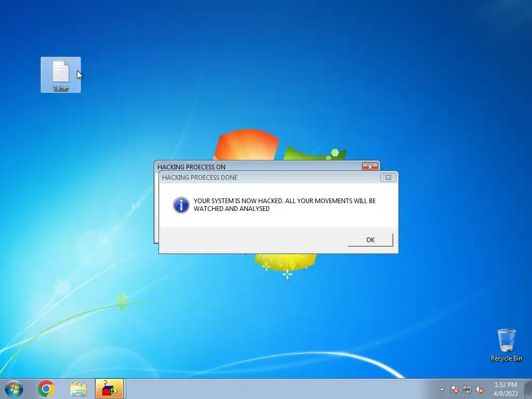This screenshot has width=532, height=399.
Task: Show hidden tray icons arrow
Action: [x=442, y=389]
